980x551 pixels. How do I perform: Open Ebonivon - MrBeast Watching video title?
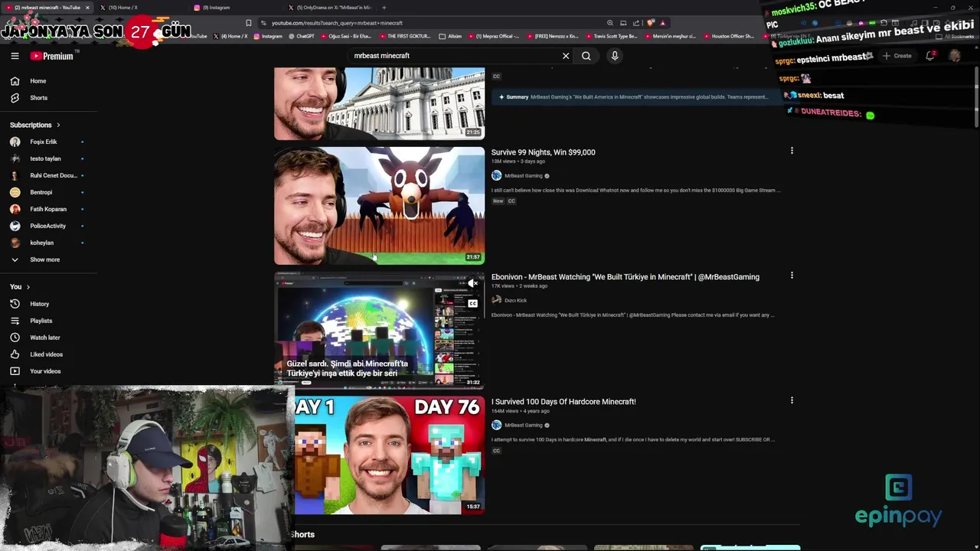(626, 277)
